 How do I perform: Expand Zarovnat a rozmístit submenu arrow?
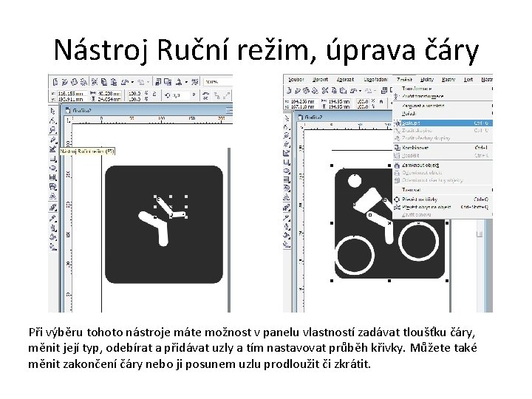coord(491,106)
